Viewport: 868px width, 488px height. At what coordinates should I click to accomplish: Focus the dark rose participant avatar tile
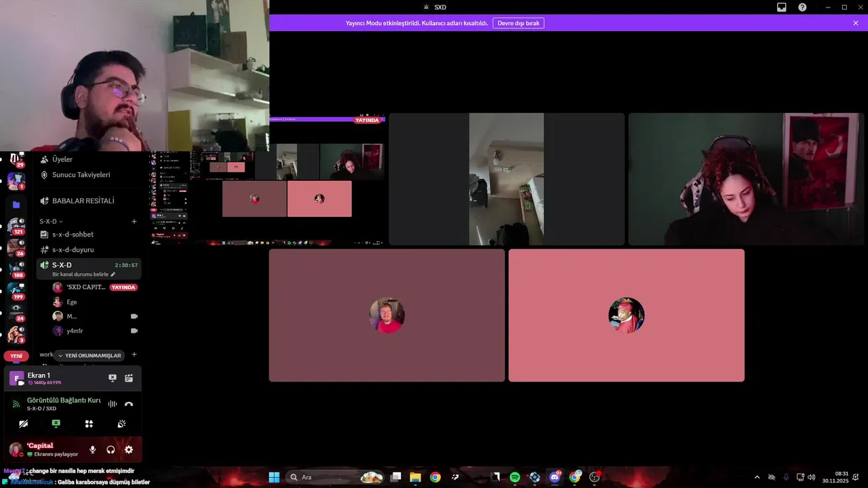coord(387,315)
